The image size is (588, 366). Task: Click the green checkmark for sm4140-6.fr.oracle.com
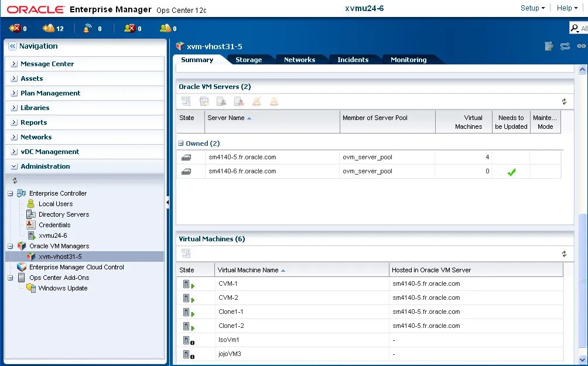tap(512, 172)
